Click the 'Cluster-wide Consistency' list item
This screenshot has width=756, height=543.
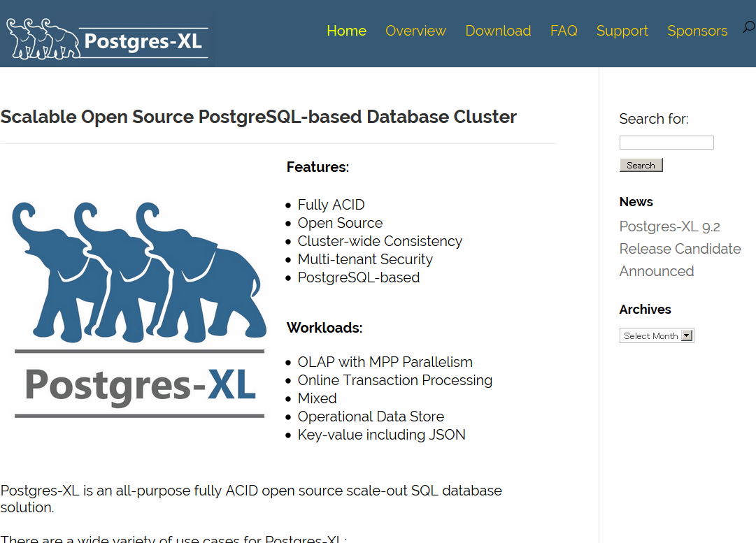tap(380, 241)
